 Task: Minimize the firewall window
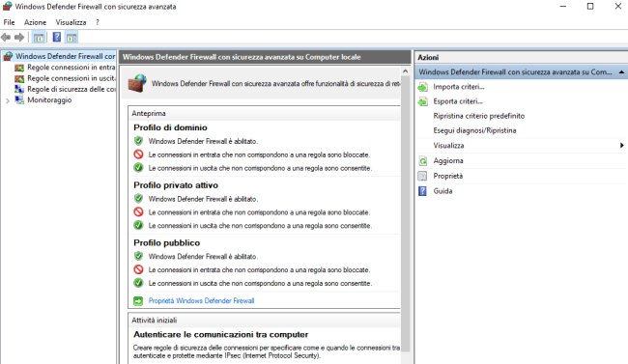click(x=563, y=7)
